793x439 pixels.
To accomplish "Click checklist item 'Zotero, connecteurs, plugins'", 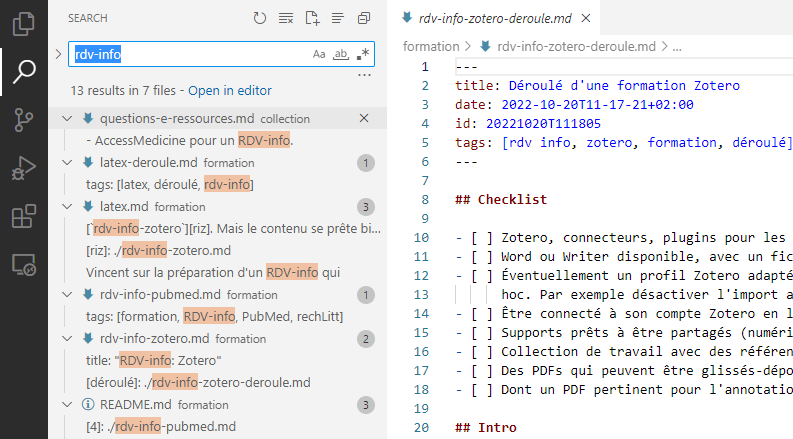I will [x=643, y=238].
